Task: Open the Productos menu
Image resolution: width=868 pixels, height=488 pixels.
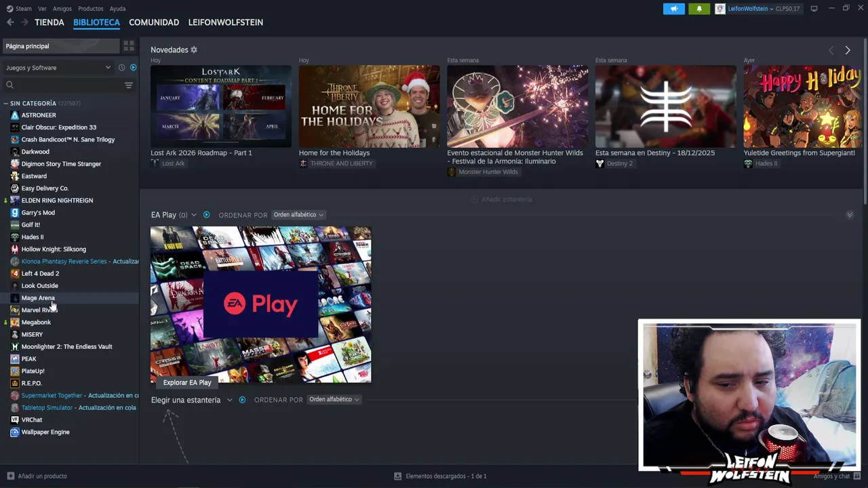Action: click(x=91, y=9)
